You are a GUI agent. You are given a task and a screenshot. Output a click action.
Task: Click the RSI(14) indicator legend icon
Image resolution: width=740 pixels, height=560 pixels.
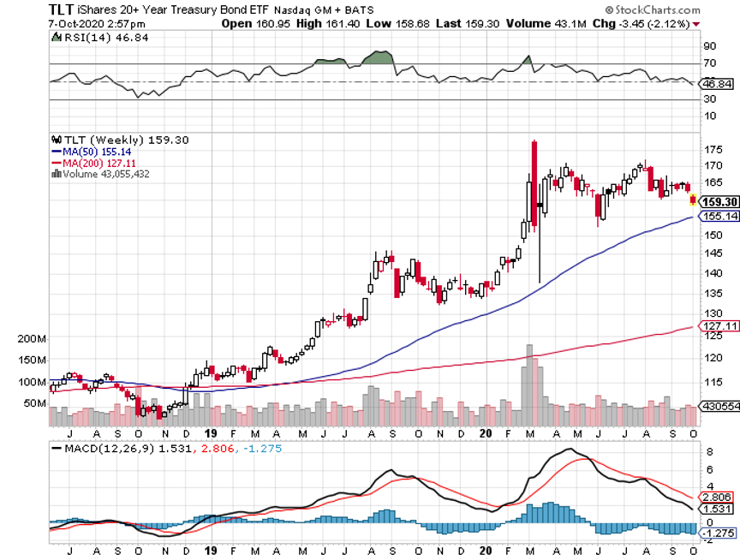click(56, 37)
